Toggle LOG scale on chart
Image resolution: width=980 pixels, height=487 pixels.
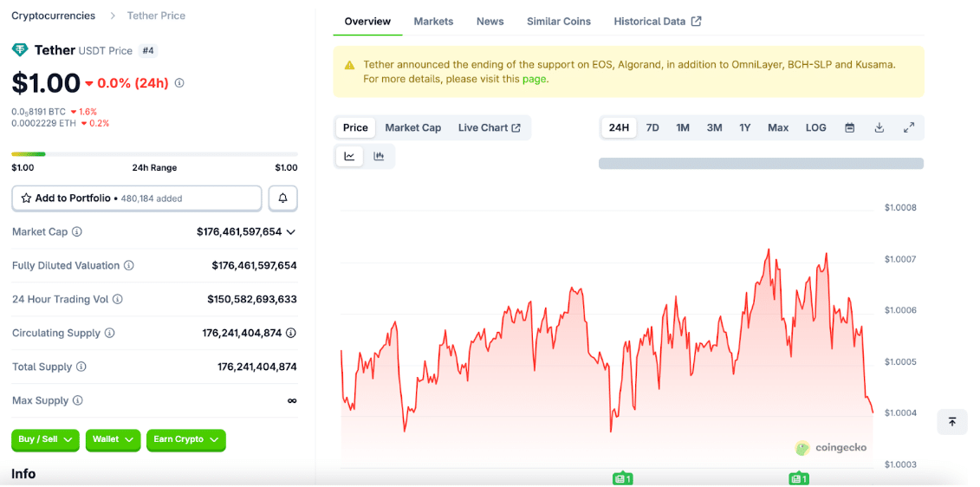point(815,128)
